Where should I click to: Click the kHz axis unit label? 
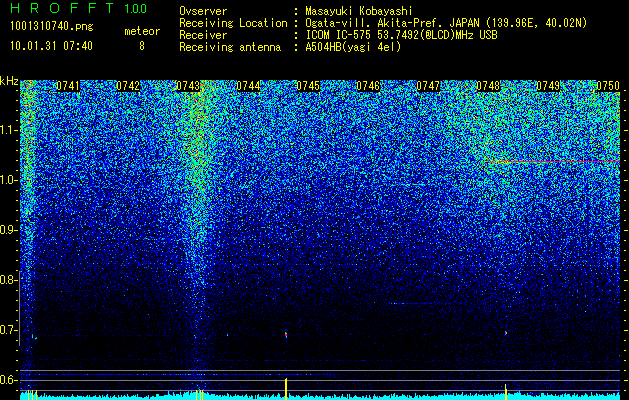9,81
